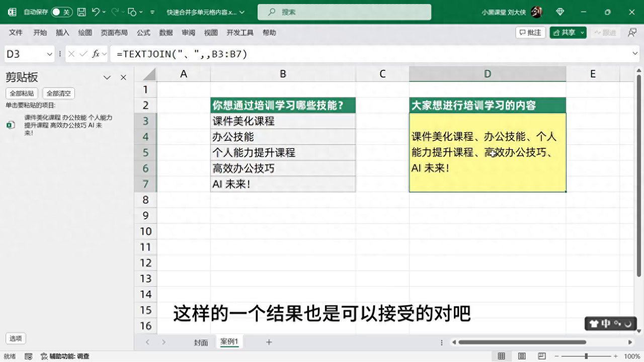Switch to the 插入 ribbon tab
The width and height of the screenshot is (644, 362).
click(x=63, y=33)
